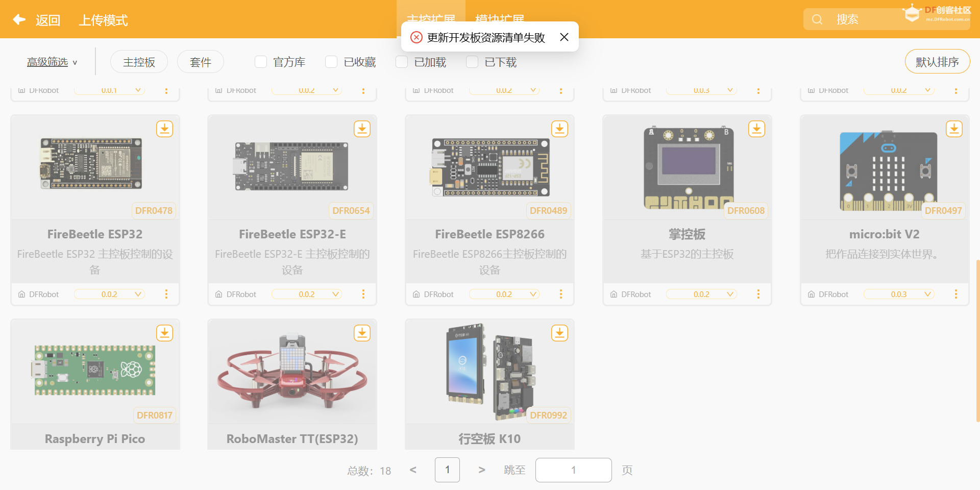
Task: Download the FireBeetle ESP32 board
Action: tap(164, 129)
